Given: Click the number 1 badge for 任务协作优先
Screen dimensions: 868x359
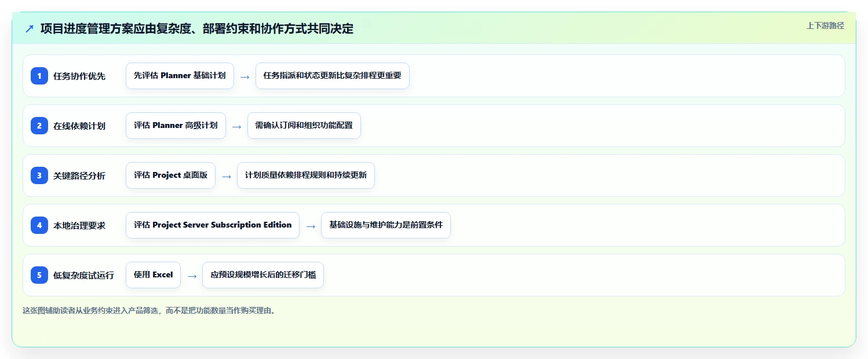Looking at the screenshot, I should coord(39,75).
